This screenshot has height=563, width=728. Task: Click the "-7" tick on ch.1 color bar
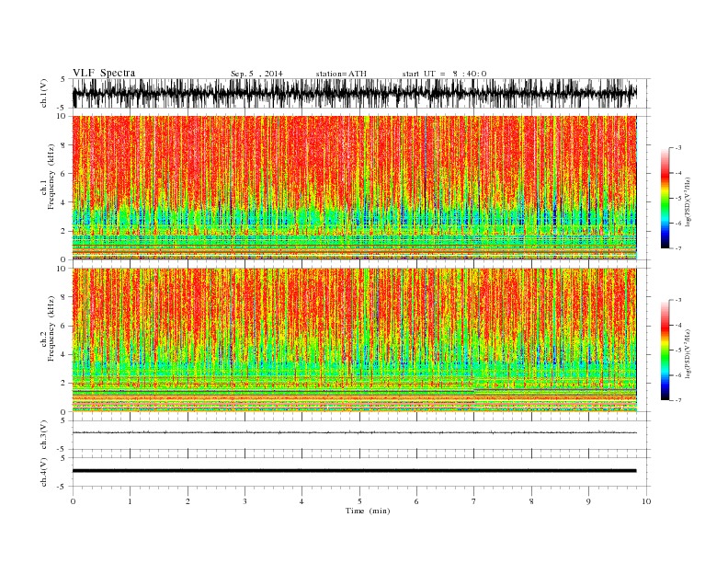(677, 248)
